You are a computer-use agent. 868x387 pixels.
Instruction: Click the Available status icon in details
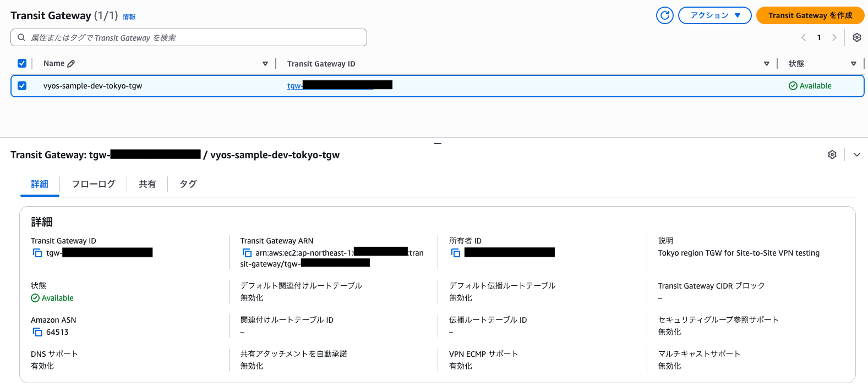point(35,298)
